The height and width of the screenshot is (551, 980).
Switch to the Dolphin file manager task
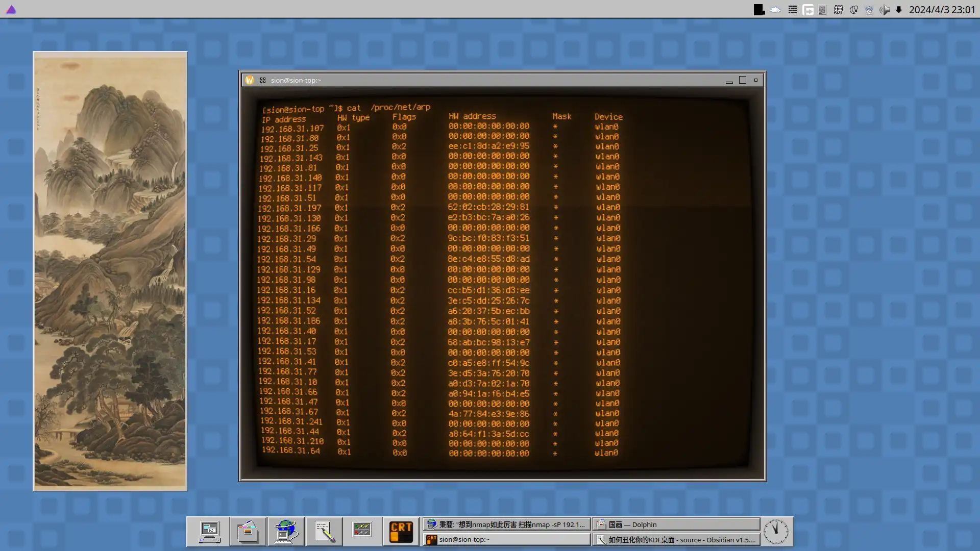676,524
